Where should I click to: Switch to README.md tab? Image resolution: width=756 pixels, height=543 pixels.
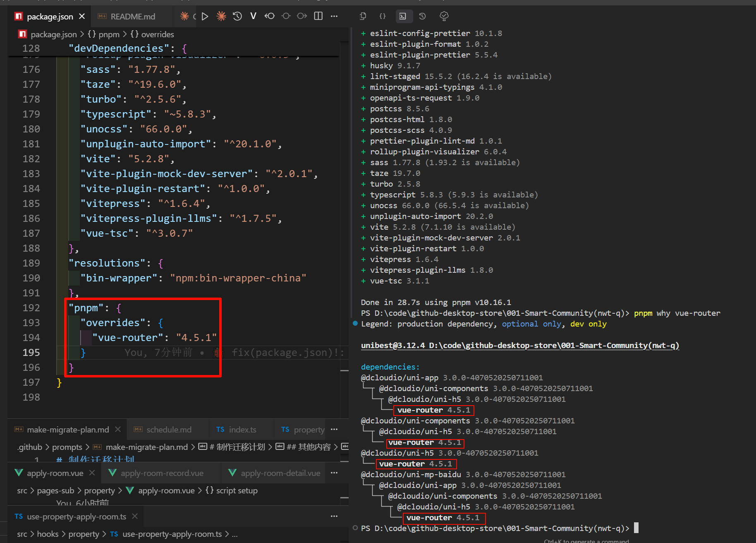[132, 17]
